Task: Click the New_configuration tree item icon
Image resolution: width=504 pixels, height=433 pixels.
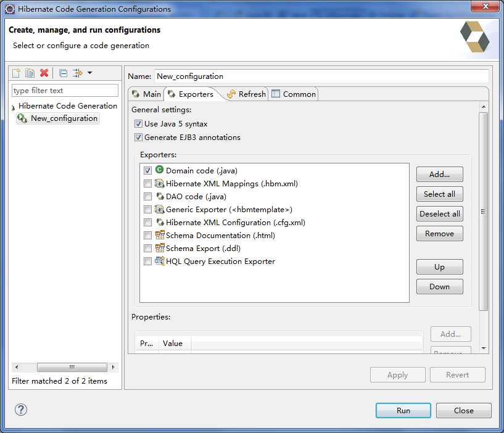Action: [x=22, y=118]
